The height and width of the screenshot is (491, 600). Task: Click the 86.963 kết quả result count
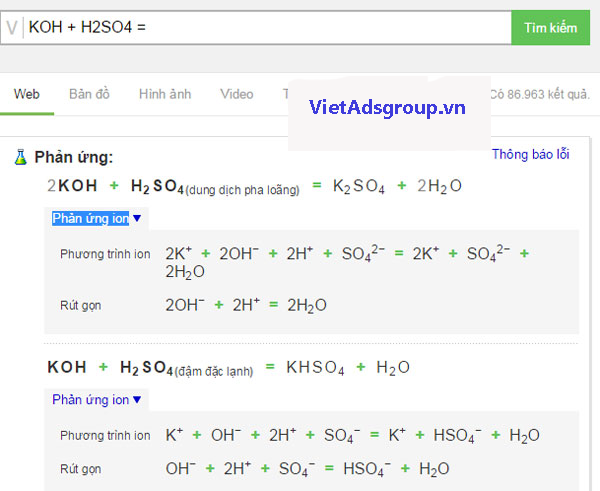point(538,95)
